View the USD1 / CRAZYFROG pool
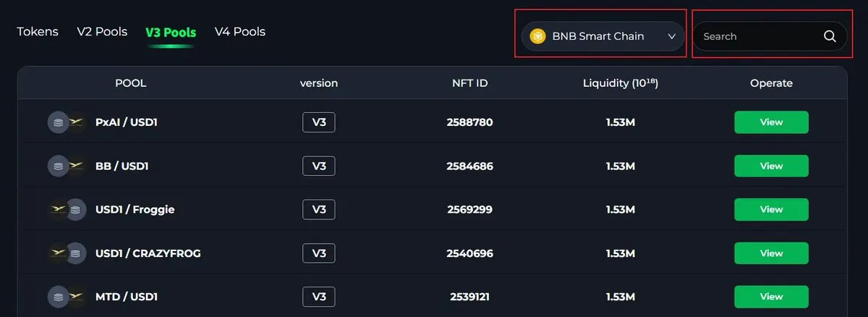This screenshot has height=317, width=868. pos(771,253)
